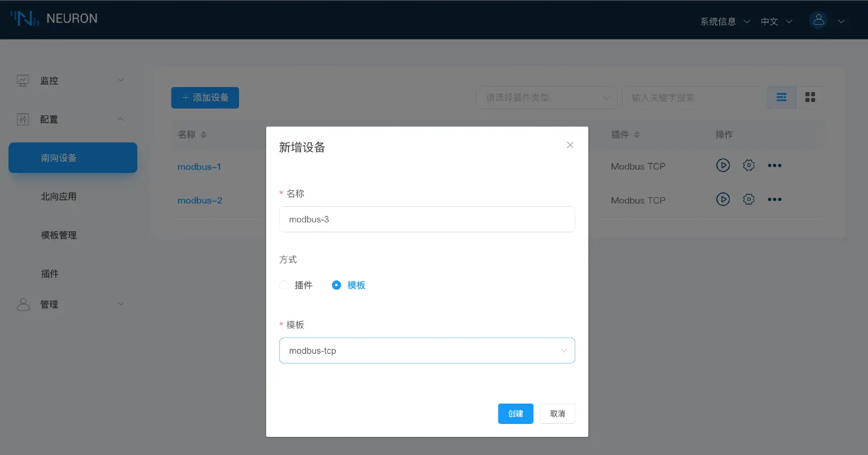
Task: Start the modbus-1 device with the play icon
Action: [723, 165]
